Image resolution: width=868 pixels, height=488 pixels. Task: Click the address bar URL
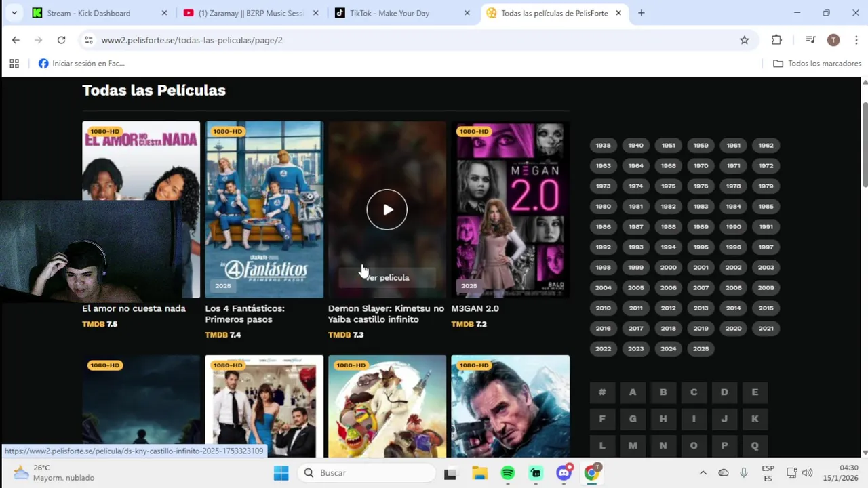[192, 40]
